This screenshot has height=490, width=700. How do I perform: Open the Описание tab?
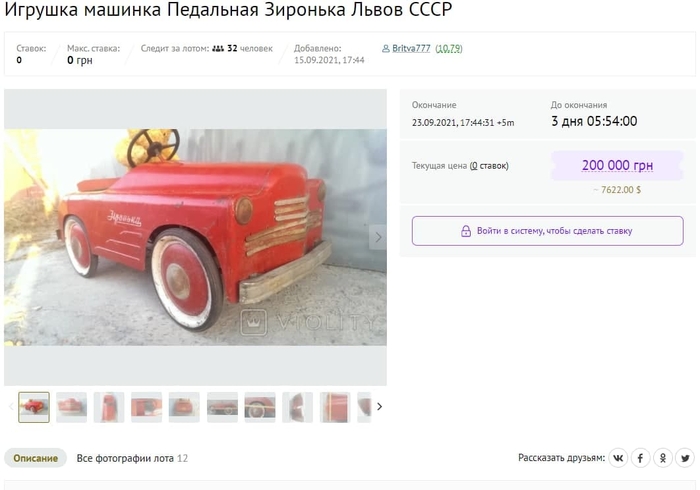tap(35, 458)
